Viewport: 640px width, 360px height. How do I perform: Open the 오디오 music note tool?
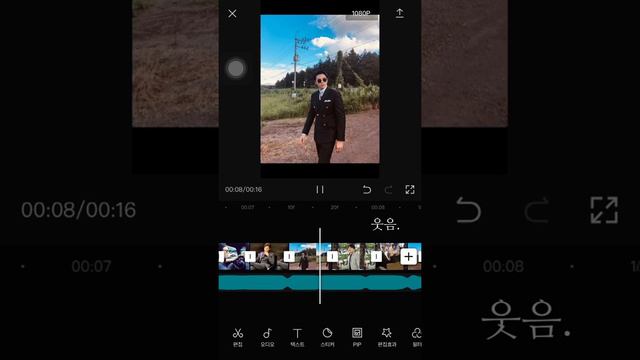(x=267, y=338)
